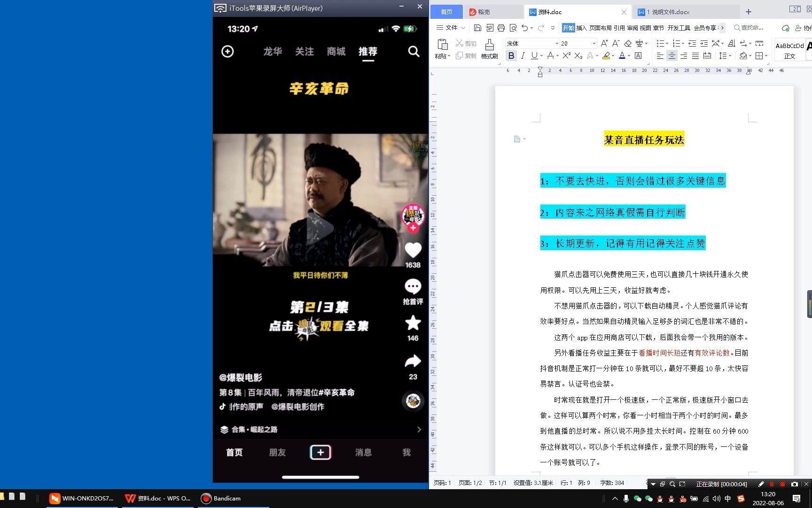
Task: Open the font size dropdown (20)
Action: click(x=594, y=43)
